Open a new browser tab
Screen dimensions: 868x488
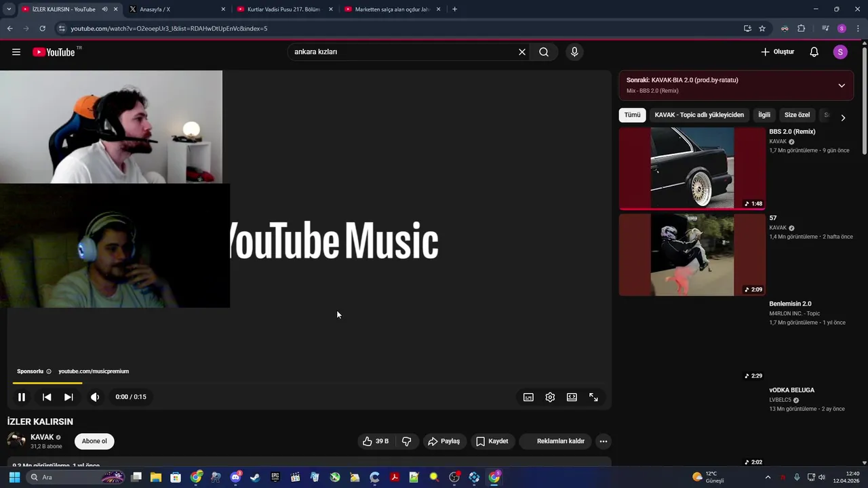(x=454, y=9)
